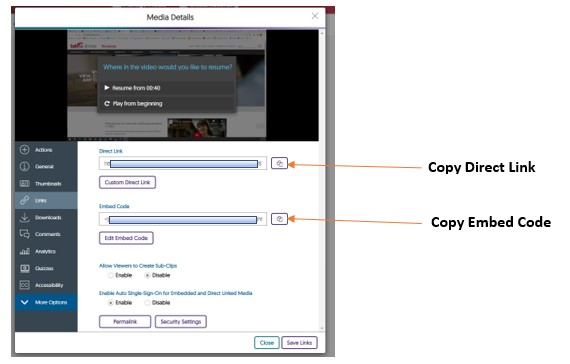The height and width of the screenshot is (364, 570).
Task: Enable sub-clip creation for viewers
Action: point(111,275)
